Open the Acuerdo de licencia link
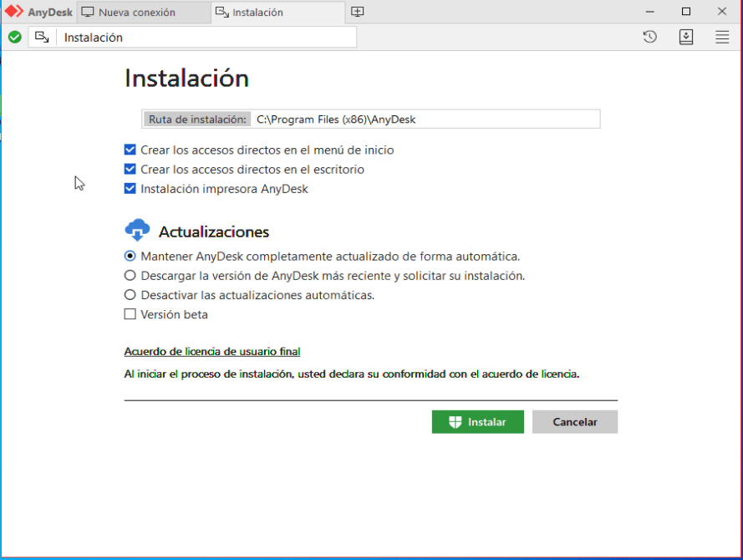Viewport: 743px width, 560px height. point(211,351)
